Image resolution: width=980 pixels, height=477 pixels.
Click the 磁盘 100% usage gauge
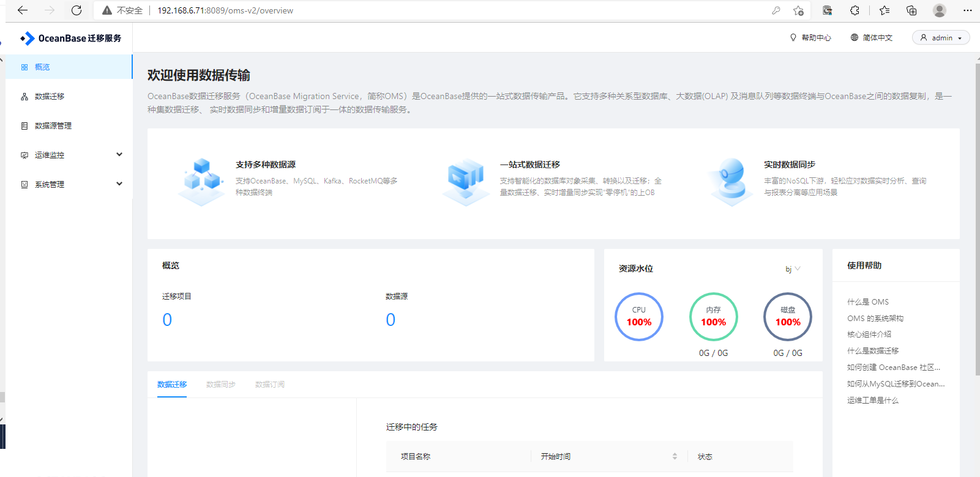click(x=788, y=317)
